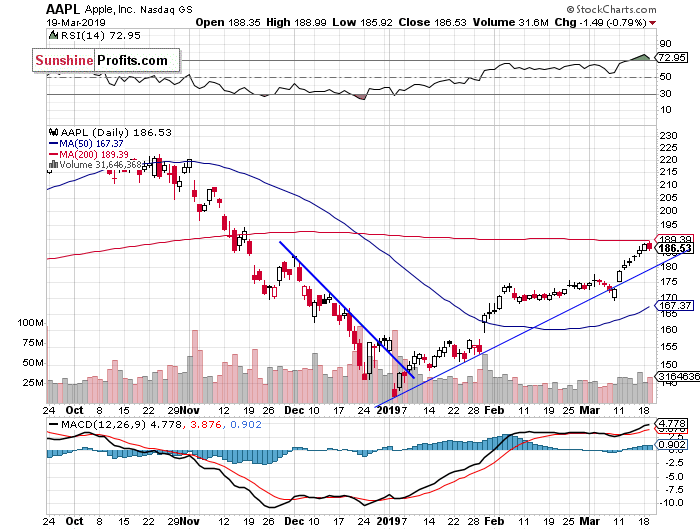
Task: Click the 100M volume axis label
Action: tap(30, 322)
